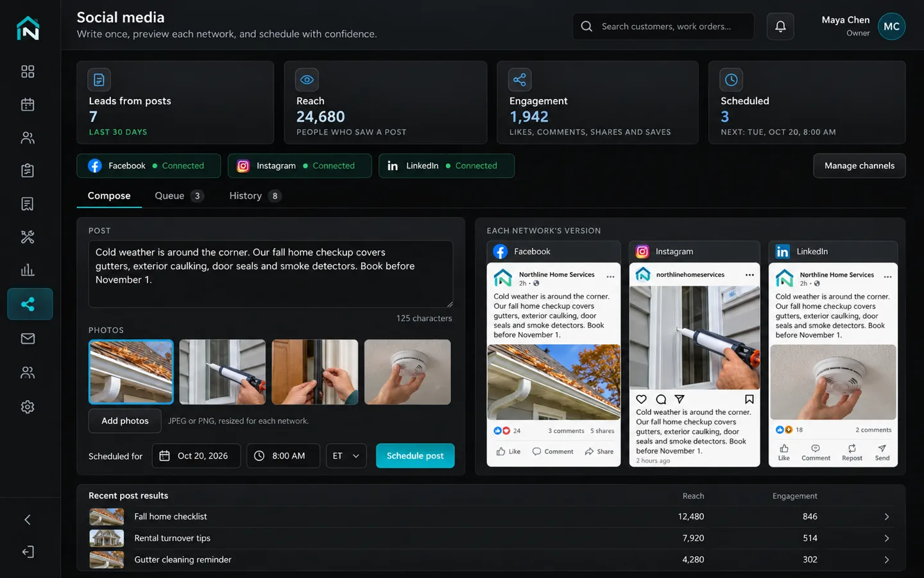
Task: Open the ET timezone dropdown
Action: pos(346,456)
